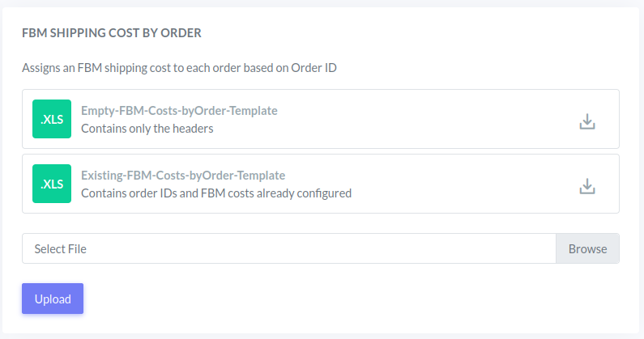This screenshot has height=339, width=644.
Task: Click the "Contains only the headers" description
Action: tap(147, 128)
